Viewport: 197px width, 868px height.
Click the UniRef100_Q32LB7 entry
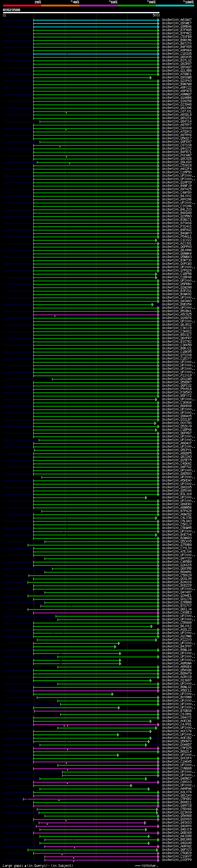click(x=176, y=420)
